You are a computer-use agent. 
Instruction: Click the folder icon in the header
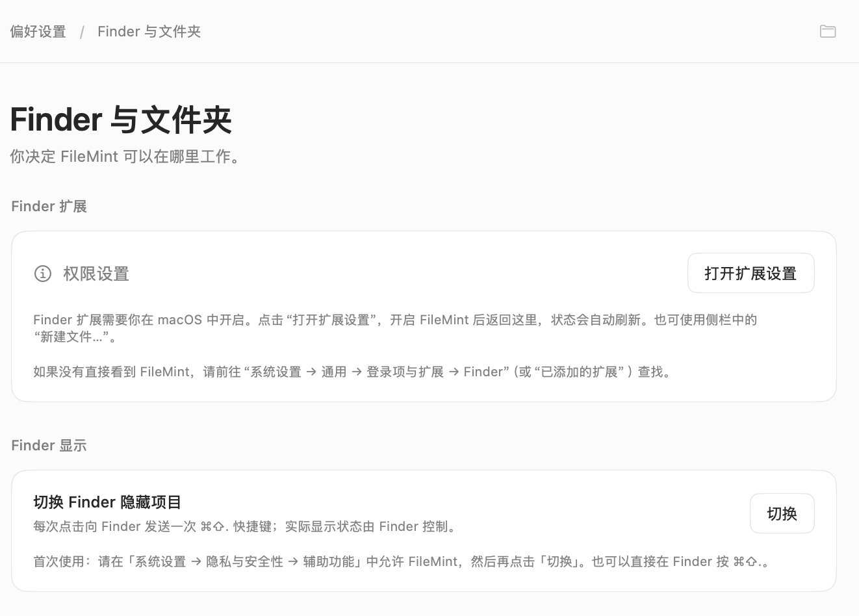point(827,31)
